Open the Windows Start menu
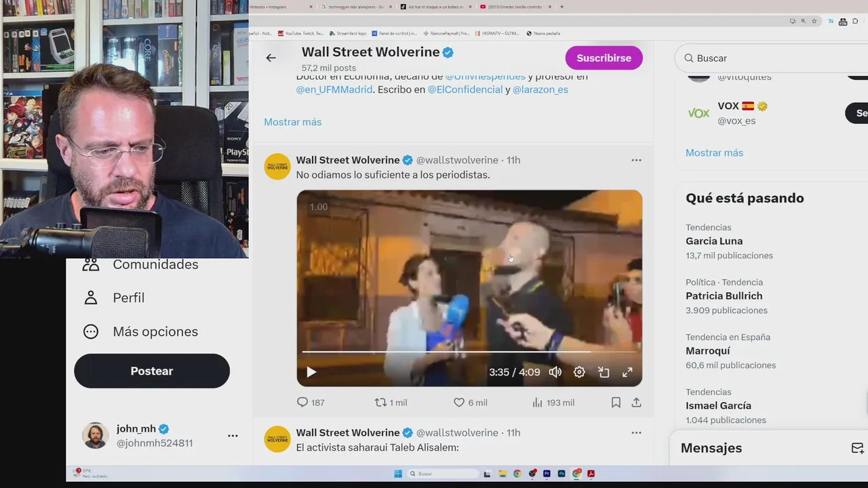 click(398, 474)
